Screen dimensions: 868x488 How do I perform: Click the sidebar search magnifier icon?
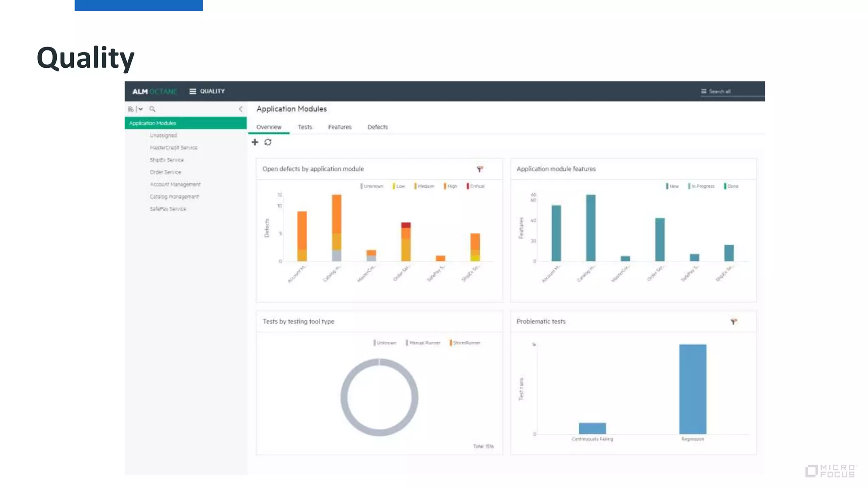(x=152, y=109)
